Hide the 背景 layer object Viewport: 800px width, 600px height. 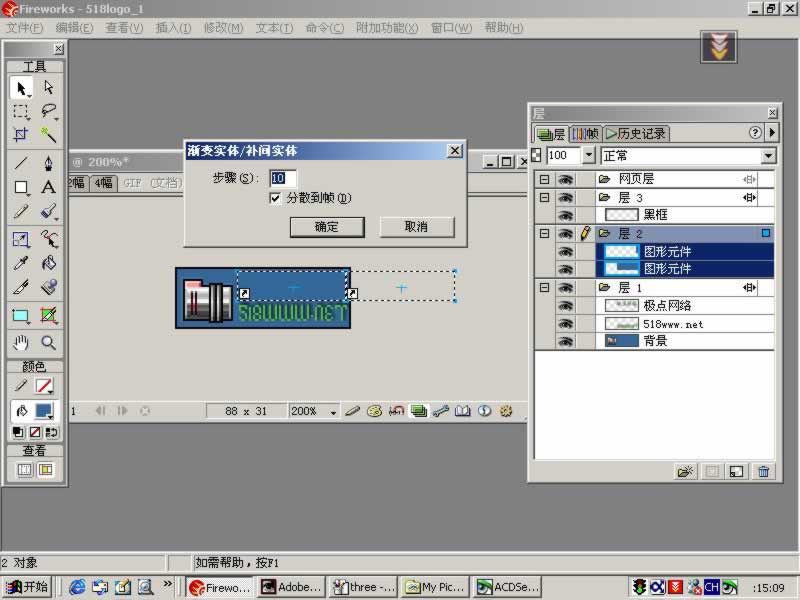(x=565, y=341)
